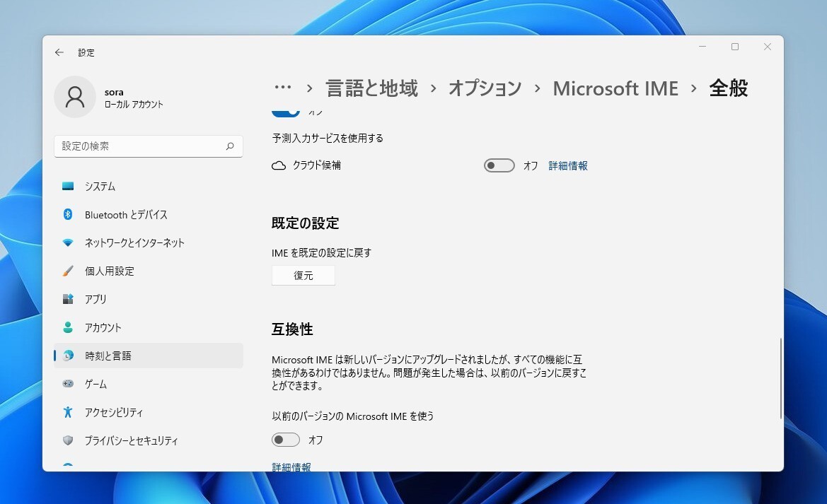Open アプリ settings page

tap(96, 300)
